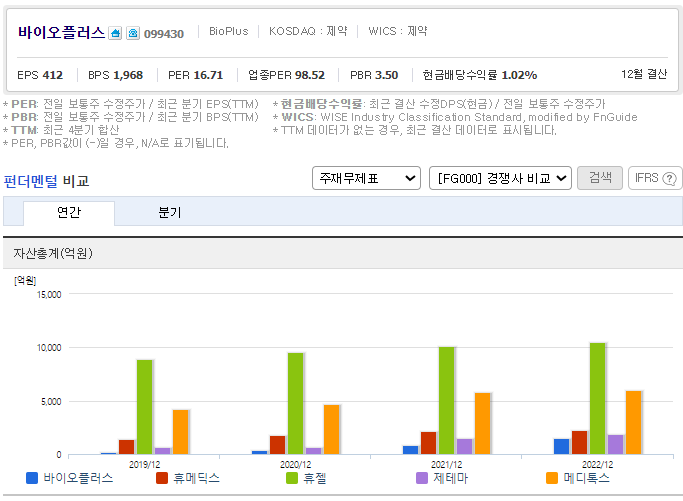This screenshot has height=501, width=683.
Task: Click the BioPlus English name
Action: 229,31
